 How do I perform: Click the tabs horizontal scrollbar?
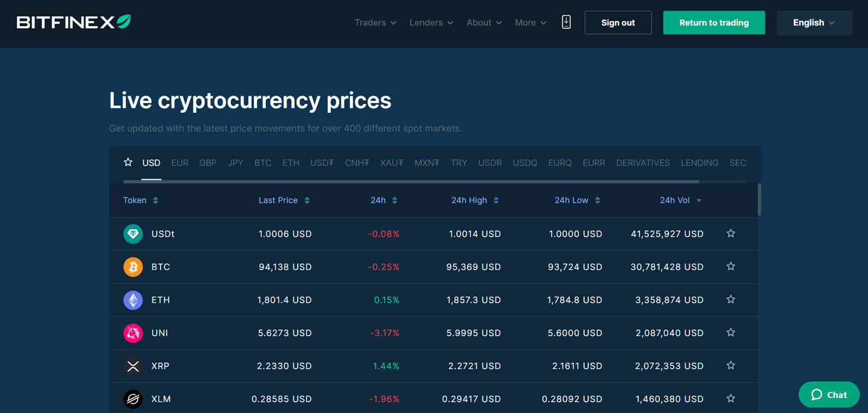(411, 182)
